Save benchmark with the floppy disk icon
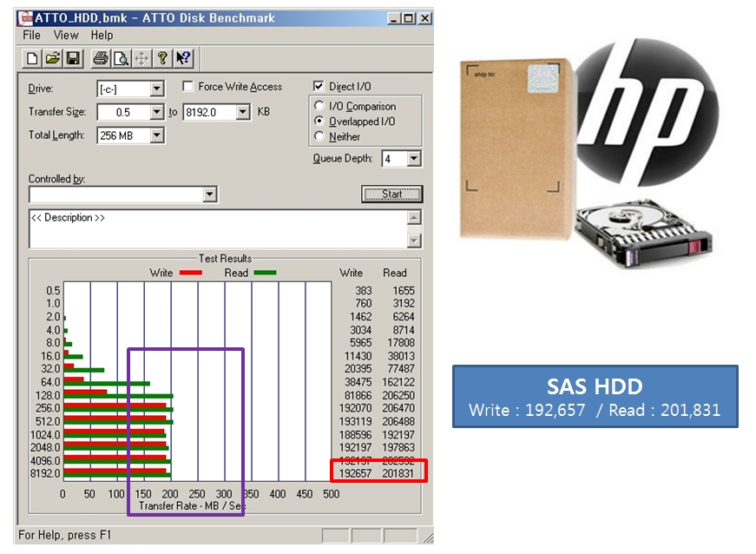 [x=73, y=59]
